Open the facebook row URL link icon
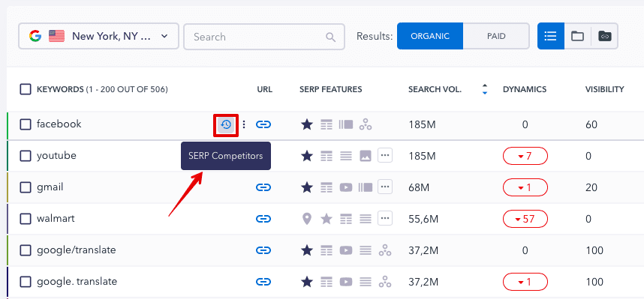 pos(263,124)
